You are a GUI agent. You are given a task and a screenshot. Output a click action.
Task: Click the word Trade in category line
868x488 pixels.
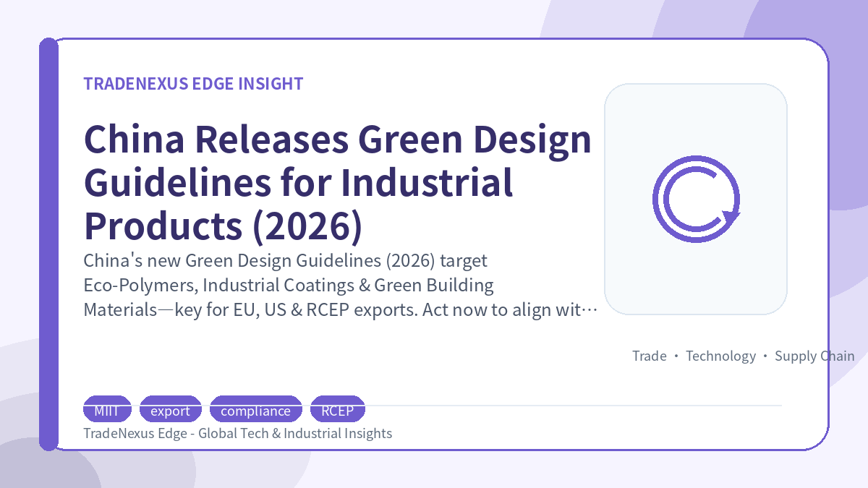650,356
